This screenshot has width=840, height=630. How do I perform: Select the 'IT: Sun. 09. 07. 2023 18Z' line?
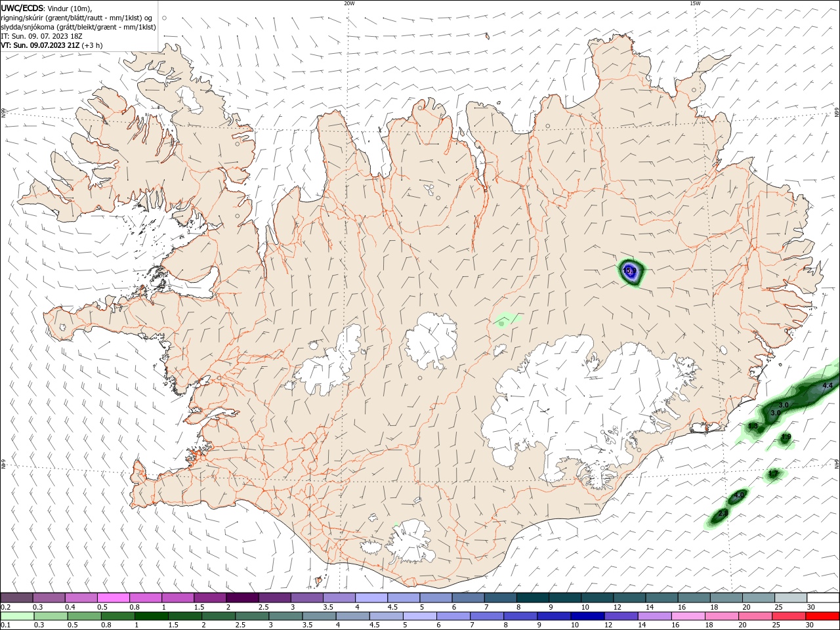pyautogui.click(x=41, y=36)
